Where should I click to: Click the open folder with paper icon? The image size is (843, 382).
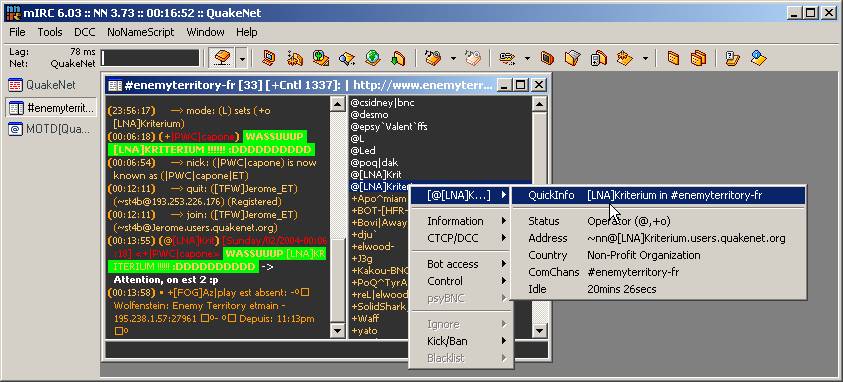click(x=573, y=57)
